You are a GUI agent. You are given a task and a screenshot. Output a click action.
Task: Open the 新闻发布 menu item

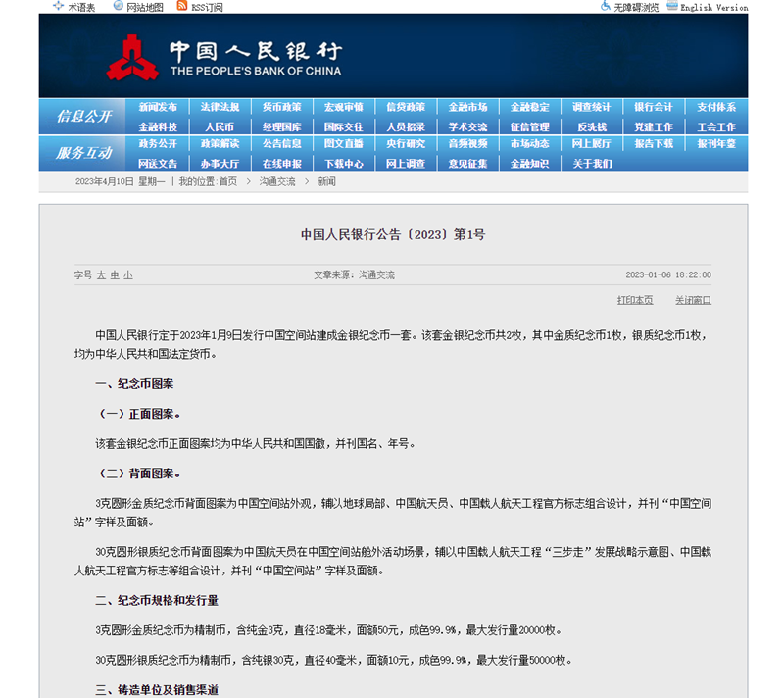point(158,107)
